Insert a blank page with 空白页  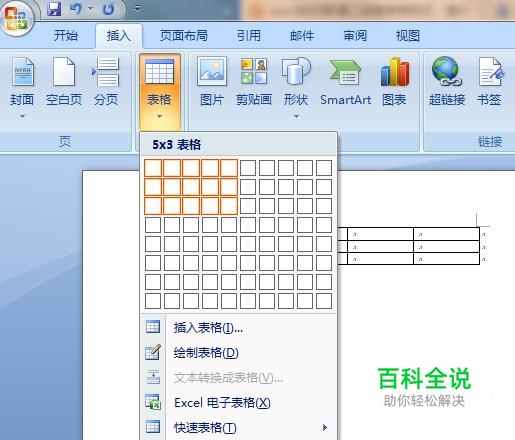64,82
